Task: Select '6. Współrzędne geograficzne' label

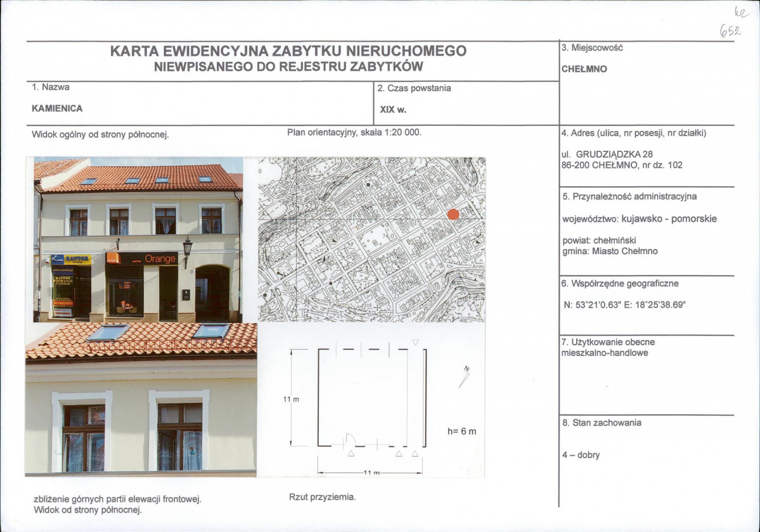Action: click(x=620, y=284)
